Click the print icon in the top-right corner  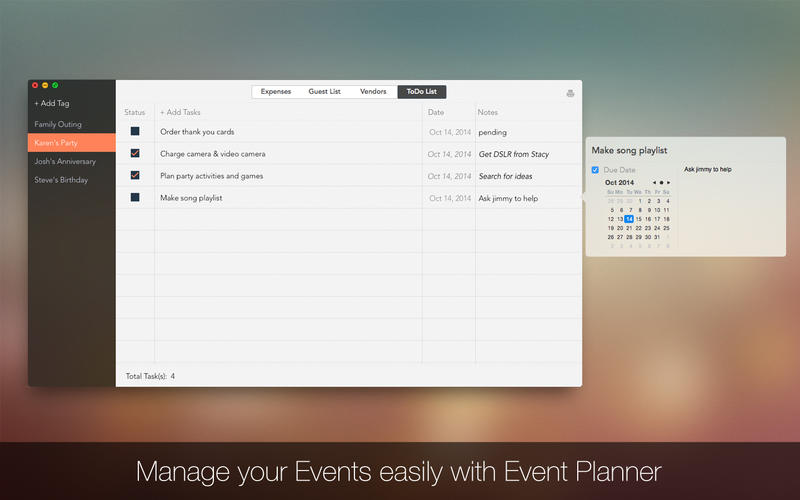point(570,93)
